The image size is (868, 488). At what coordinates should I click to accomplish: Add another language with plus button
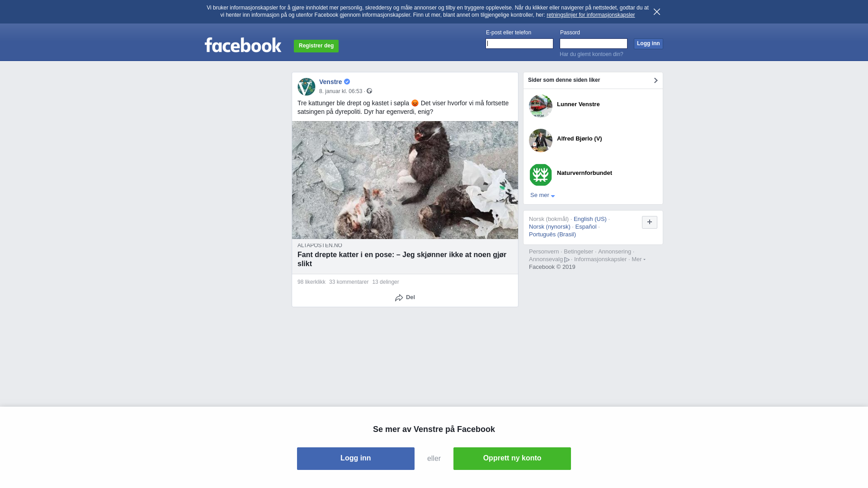click(650, 222)
